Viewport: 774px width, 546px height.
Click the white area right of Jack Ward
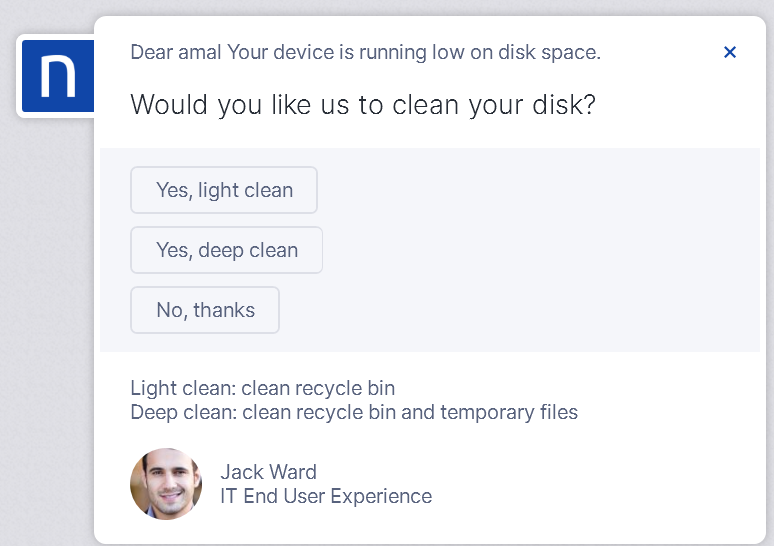592,484
